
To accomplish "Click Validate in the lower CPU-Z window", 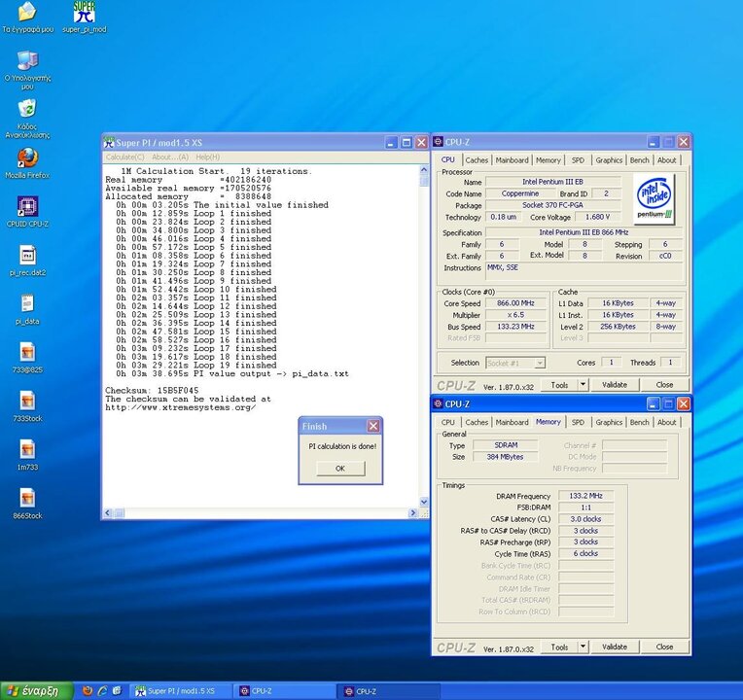I will click(614, 647).
